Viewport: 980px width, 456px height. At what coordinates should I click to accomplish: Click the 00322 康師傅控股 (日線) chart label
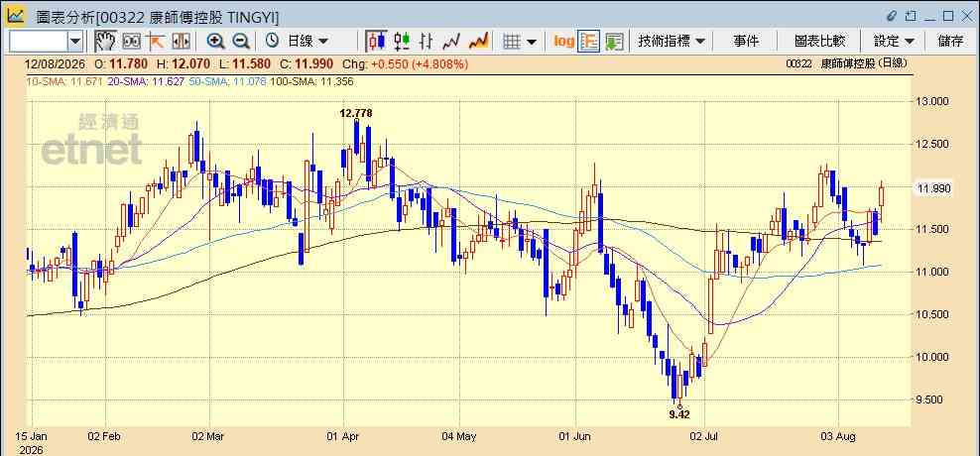coord(846,63)
